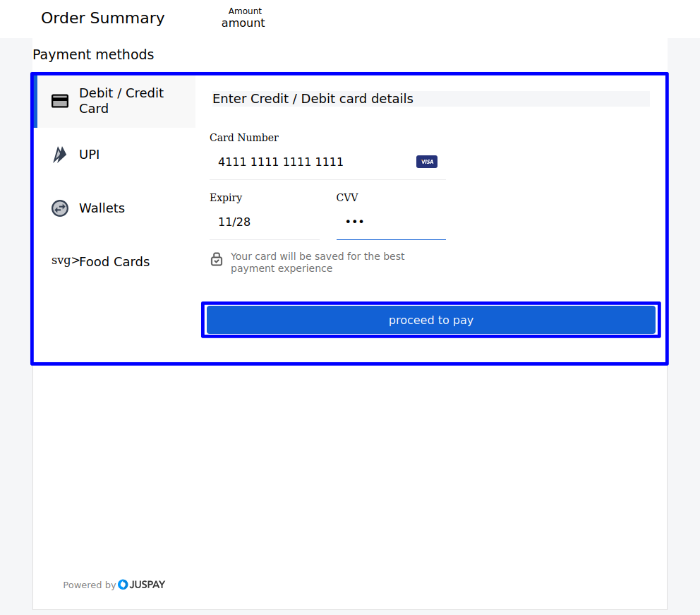700x615 pixels.
Task: Click the 'Powered by' footer text
Action: [90, 585]
